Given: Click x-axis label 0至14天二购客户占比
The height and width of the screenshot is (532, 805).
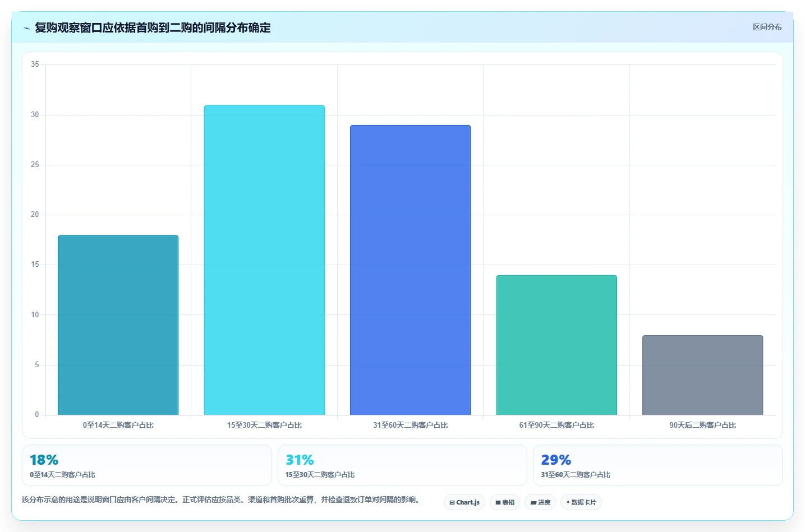Looking at the screenshot, I should point(118,425).
